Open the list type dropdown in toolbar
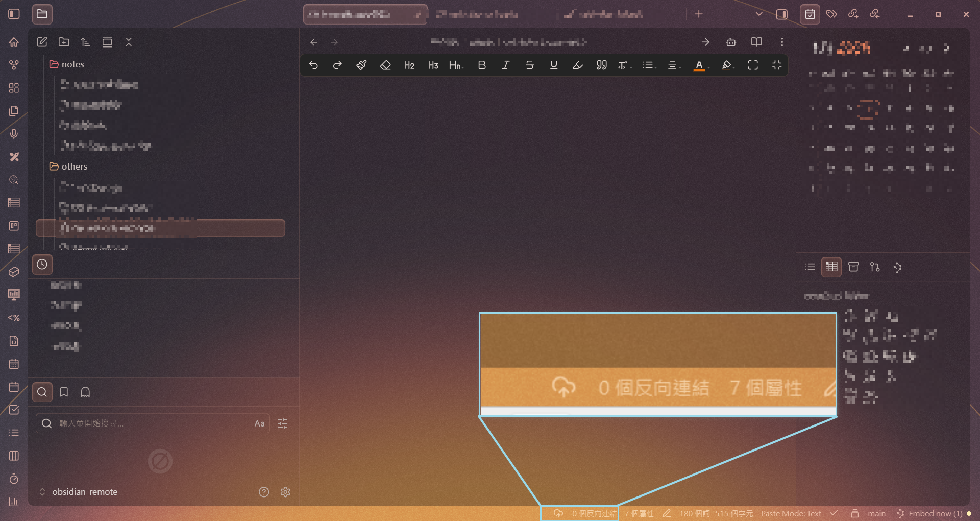This screenshot has height=521, width=980. click(649, 65)
